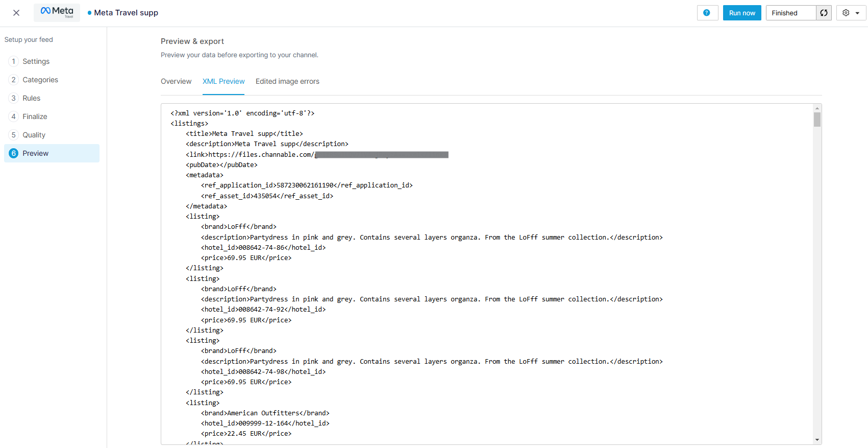
Task: Click the Run now button
Action: pos(742,13)
